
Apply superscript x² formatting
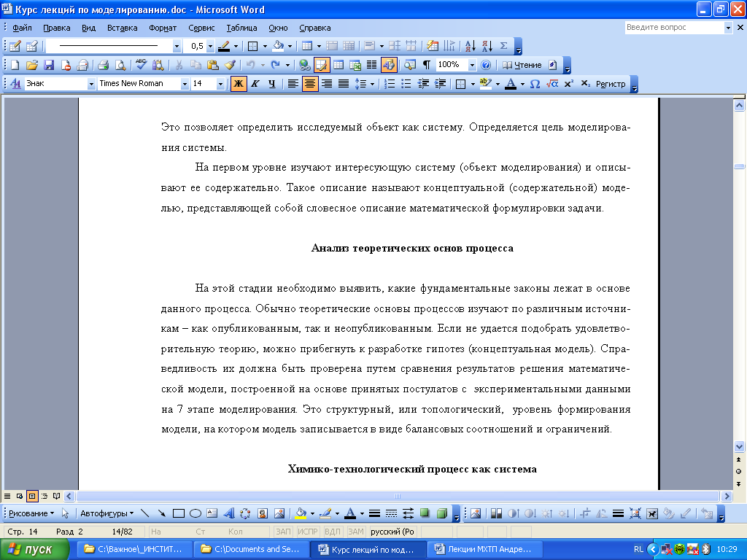pyautogui.click(x=568, y=84)
